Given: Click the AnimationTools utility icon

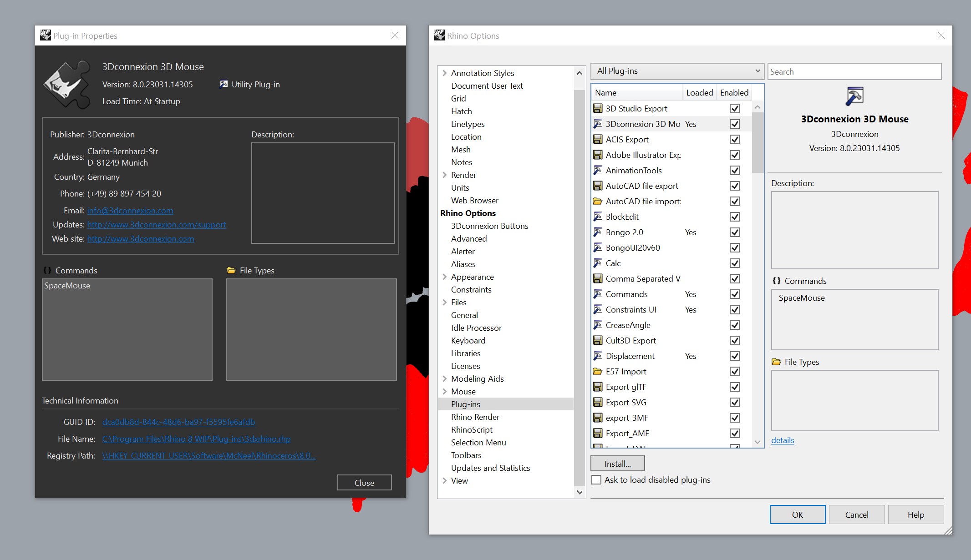Looking at the screenshot, I should click(x=598, y=170).
